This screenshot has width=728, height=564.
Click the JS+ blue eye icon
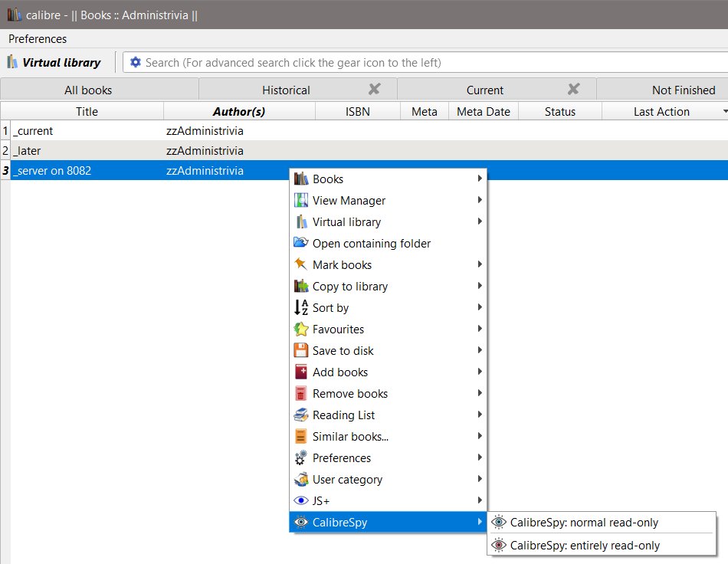click(301, 500)
